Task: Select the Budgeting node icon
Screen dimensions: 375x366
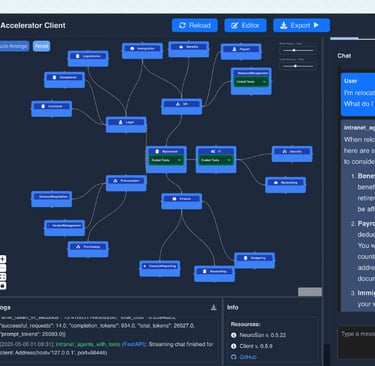Action: pos(245,258)
